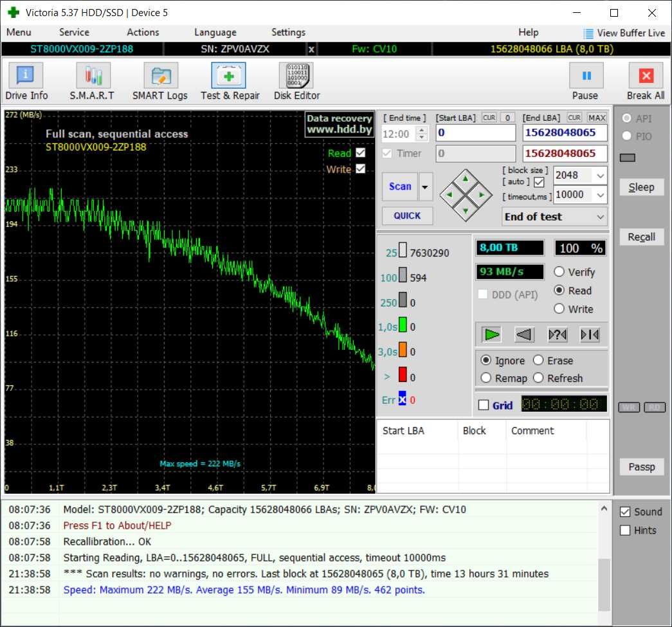Toggle the auto block size checkbox
Screen dimensions: 672x627
[539, 182]
